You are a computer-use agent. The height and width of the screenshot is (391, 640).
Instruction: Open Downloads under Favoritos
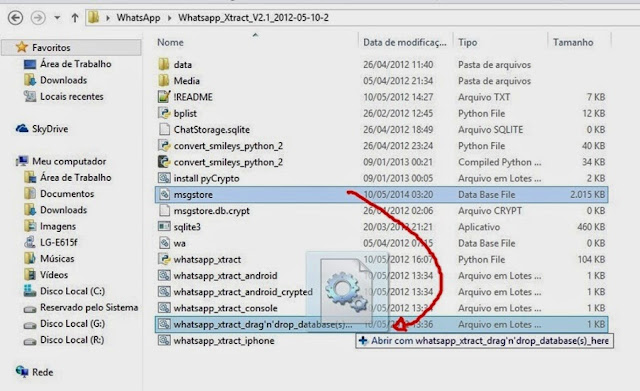tap(63, 80)
